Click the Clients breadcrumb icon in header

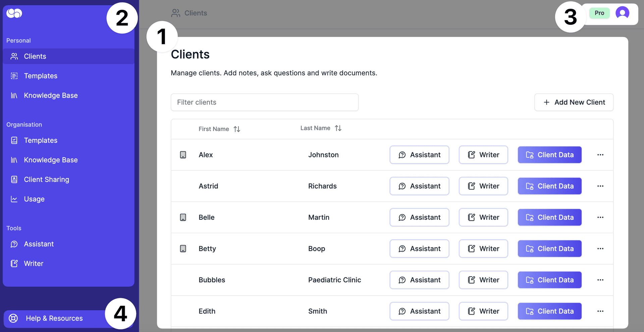coord(175,13)
